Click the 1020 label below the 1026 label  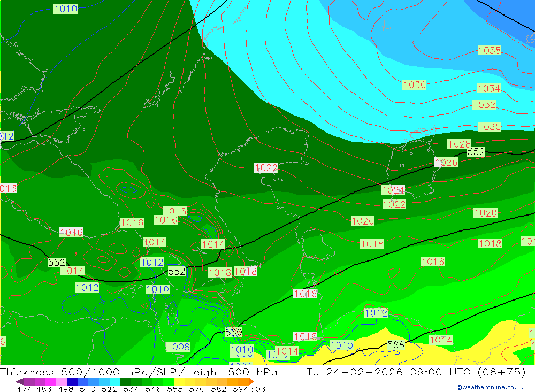tap(485, 213)
